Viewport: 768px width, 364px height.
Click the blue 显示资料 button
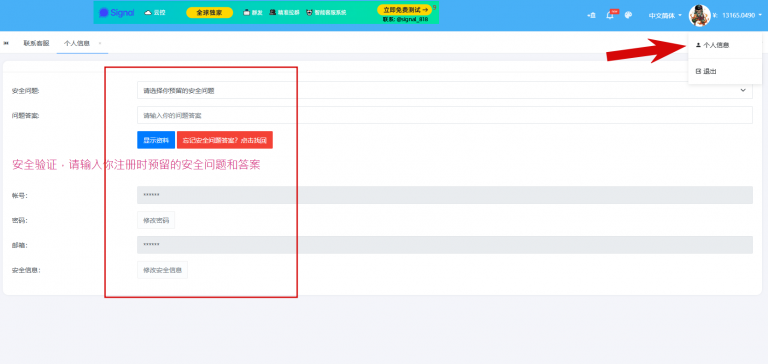tap(156, 140)
